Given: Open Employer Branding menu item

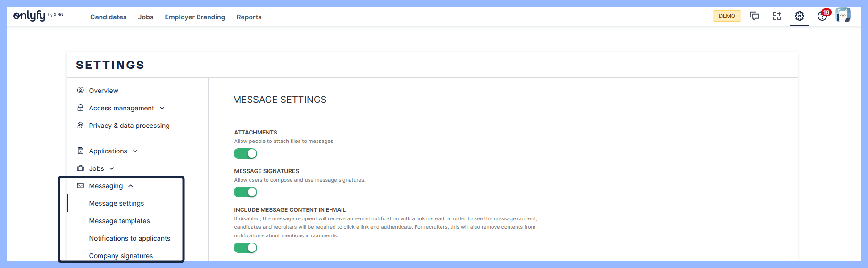Looking at the screenshot, I should [195, 17].
